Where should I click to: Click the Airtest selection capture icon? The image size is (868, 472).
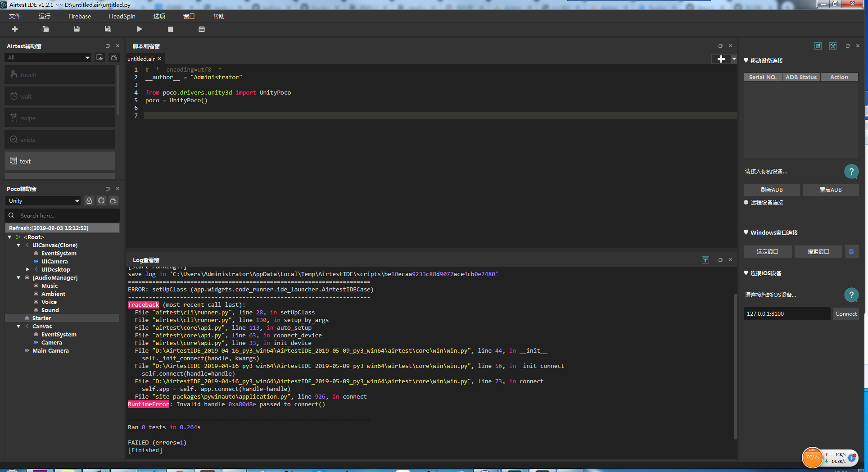(100, 57)
